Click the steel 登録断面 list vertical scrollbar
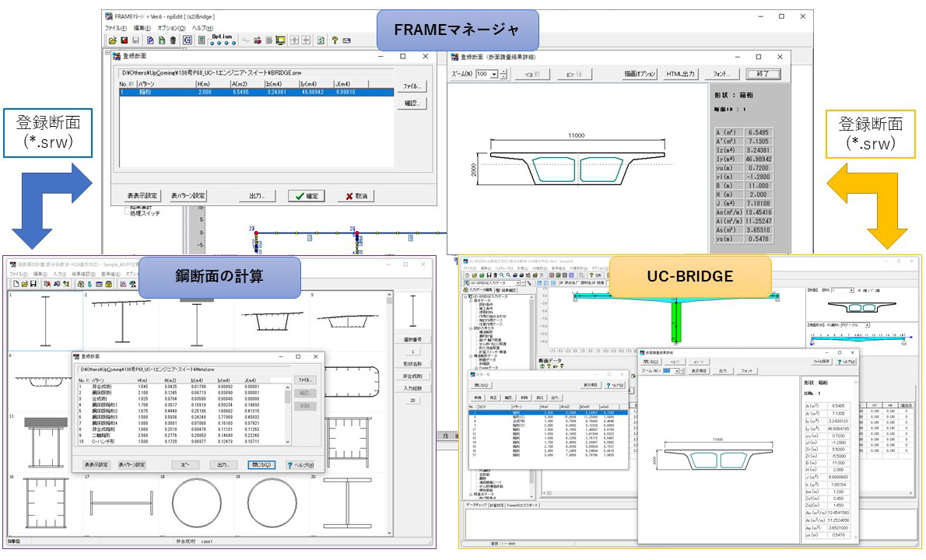 click(288, 415)
